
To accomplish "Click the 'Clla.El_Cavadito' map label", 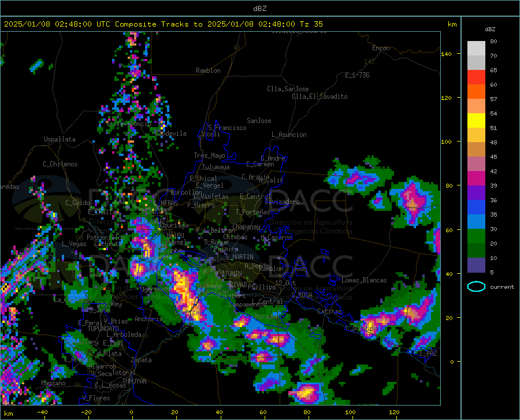I will point(320,96).
